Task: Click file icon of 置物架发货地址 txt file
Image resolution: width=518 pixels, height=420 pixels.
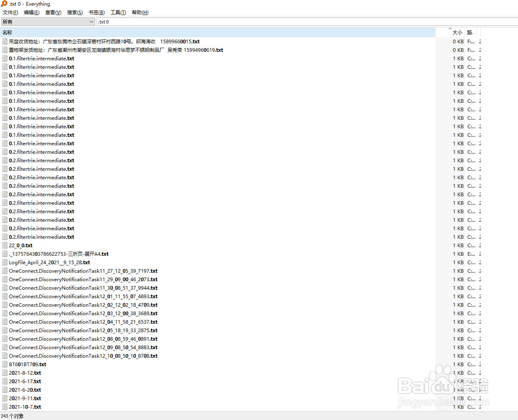Action: (x=5, y=50)
